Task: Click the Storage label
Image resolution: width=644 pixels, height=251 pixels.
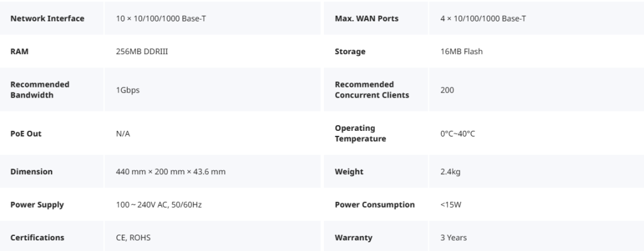Action: [350, 52]
